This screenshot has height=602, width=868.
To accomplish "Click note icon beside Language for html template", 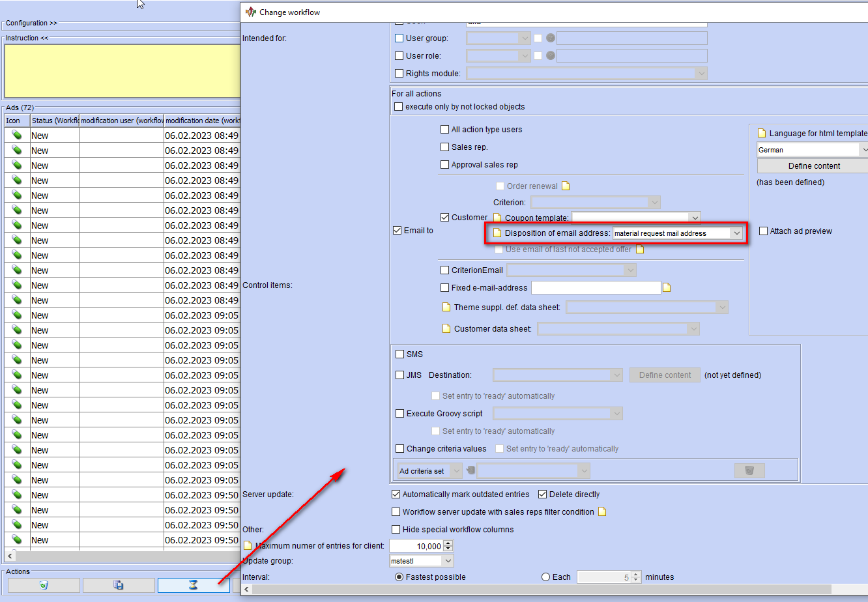I will point(761,133).
